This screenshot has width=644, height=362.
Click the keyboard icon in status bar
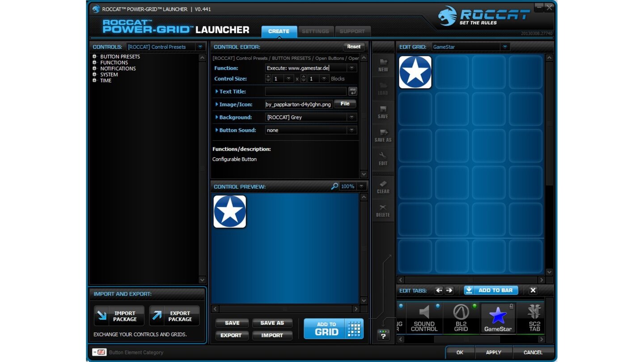(99, 352)
